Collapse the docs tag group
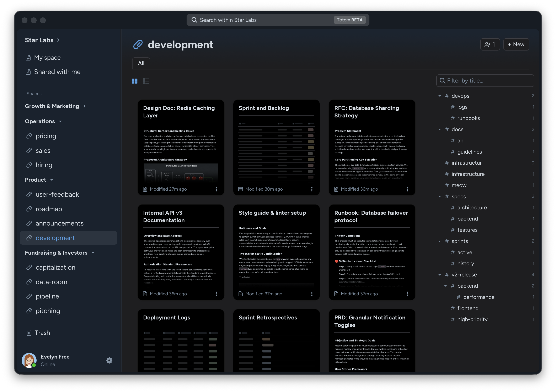 coord(439,129)
